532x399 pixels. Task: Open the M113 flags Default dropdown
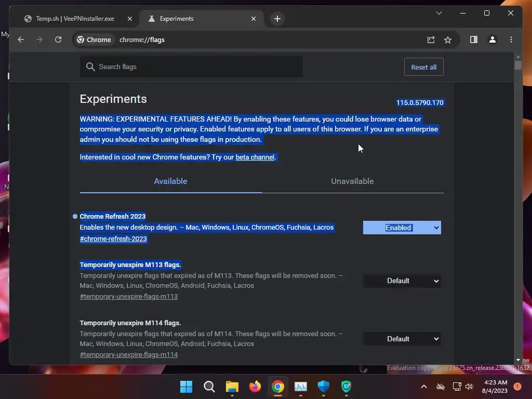tap(402, 281)
